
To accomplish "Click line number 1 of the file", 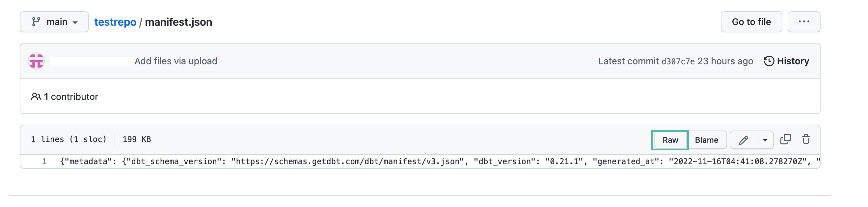I will [x=44, y=162].
